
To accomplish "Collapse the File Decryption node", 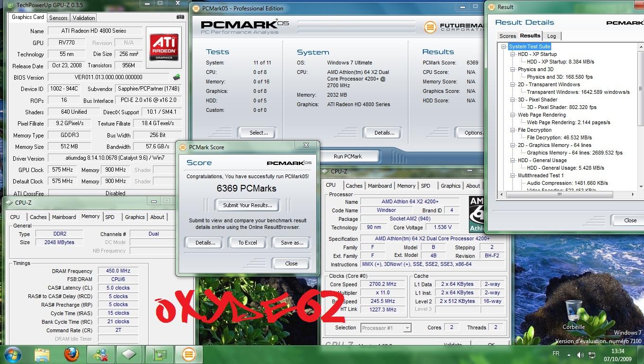I will coord(513,130).
